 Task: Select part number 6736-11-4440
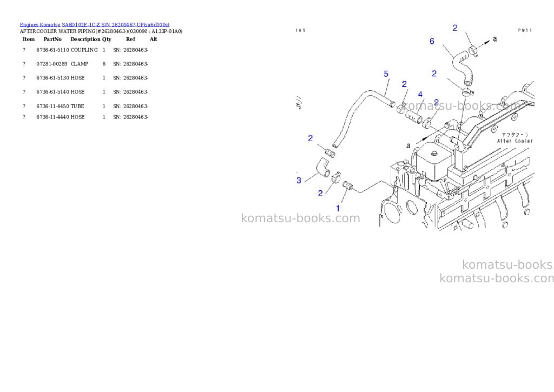click(52, 117)
